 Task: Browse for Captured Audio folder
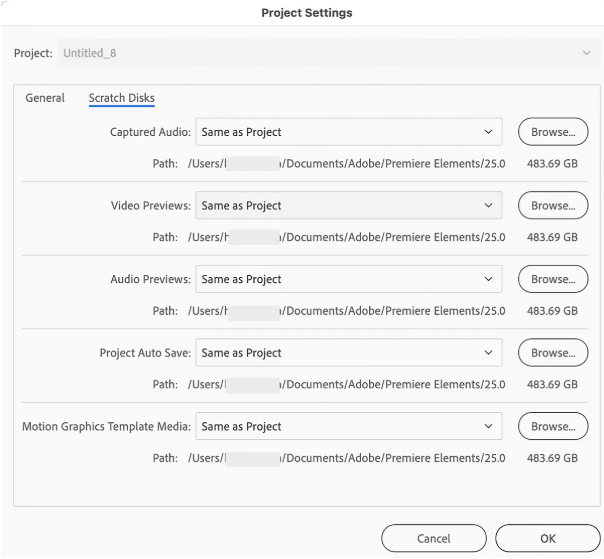552,132
